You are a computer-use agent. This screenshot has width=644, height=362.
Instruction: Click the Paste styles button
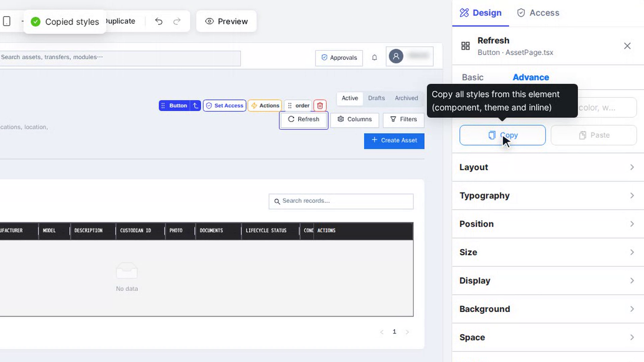[594, 135]
